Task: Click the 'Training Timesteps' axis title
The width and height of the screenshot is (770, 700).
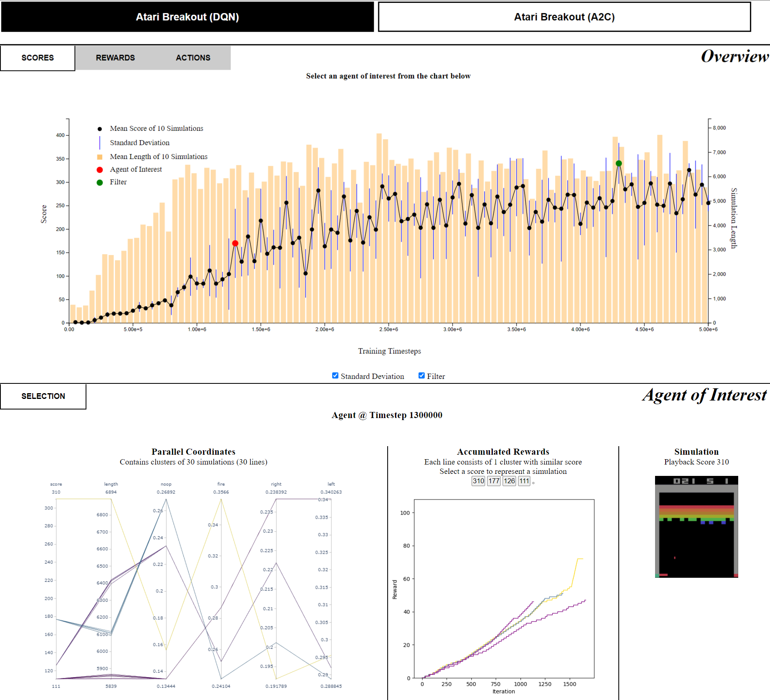Action: pyautogui.click(x=389, y=351)
